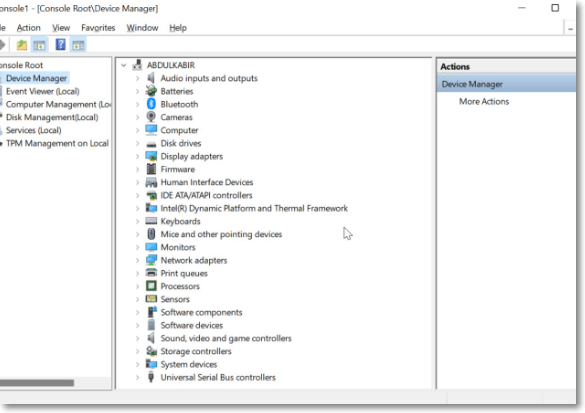Image resolution: width=585 pixels, height=413 pixels.
Task: Click the Print queues printer icon
Action: point(151,273)
